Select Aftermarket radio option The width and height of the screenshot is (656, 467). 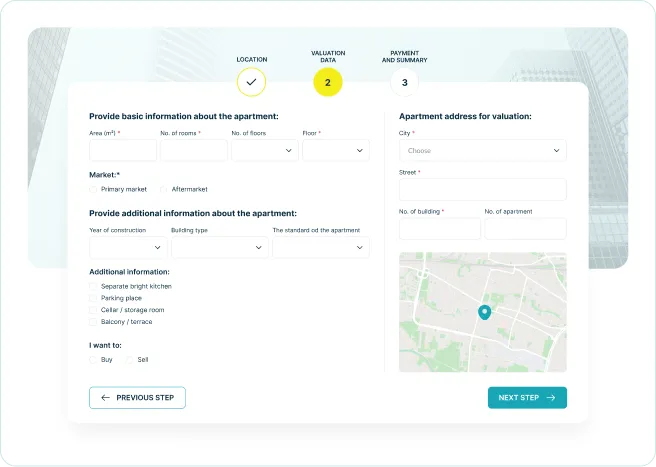(164, 190)
